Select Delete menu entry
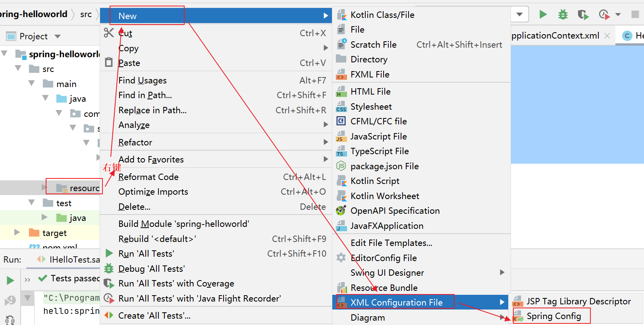The width and height of the screenshot is (644, 325). coord(216,207)
